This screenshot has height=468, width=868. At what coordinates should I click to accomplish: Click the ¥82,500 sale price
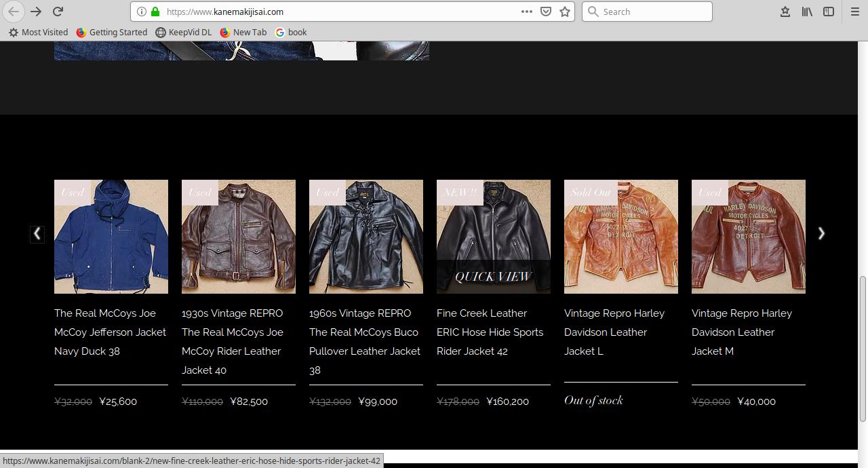click(249, 402)
